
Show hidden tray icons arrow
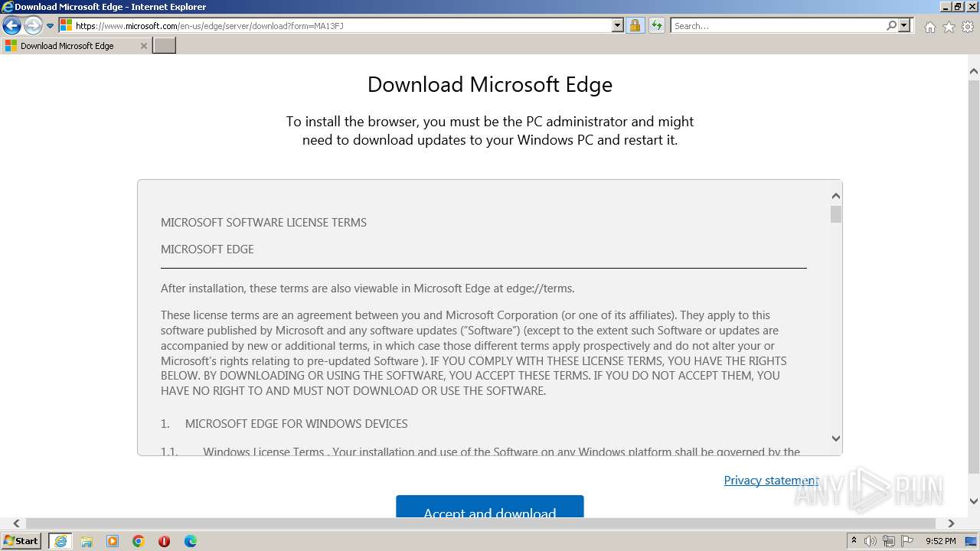tap(854, 541)
